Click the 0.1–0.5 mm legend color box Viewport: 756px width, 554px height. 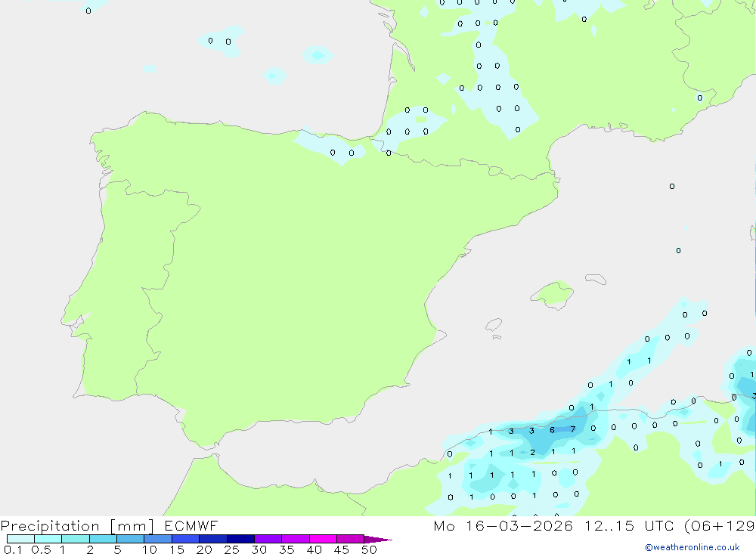20,539
